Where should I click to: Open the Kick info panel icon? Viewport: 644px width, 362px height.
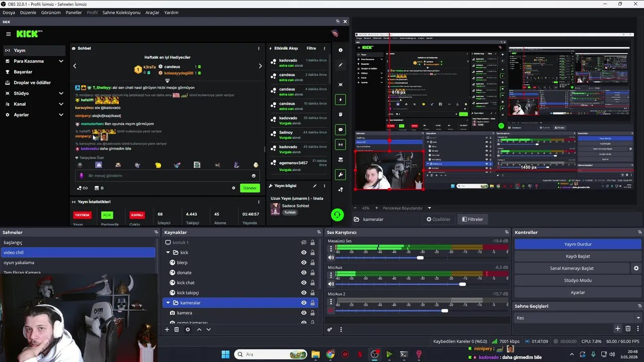pos(341,50)
